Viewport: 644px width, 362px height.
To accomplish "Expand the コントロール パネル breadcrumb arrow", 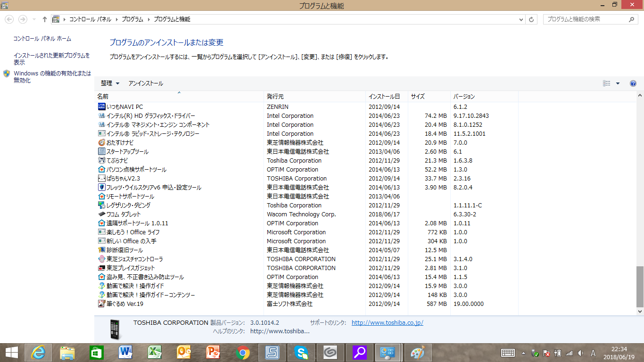I will point(116,19).
